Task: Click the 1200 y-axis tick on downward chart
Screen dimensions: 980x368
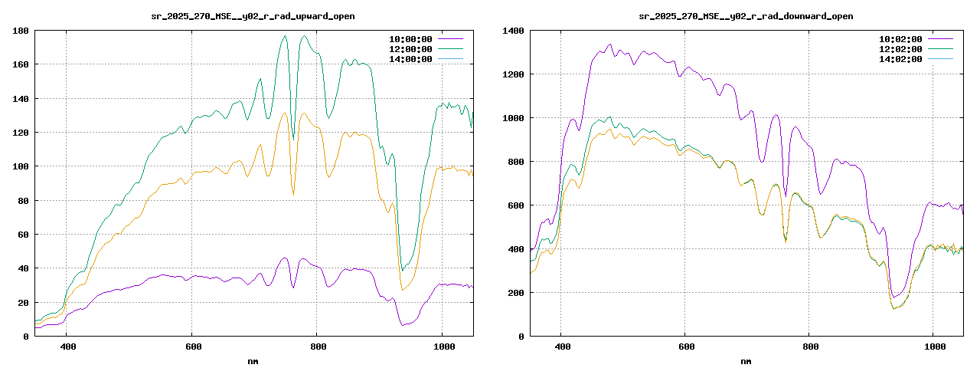Action: tap(511, 74)
